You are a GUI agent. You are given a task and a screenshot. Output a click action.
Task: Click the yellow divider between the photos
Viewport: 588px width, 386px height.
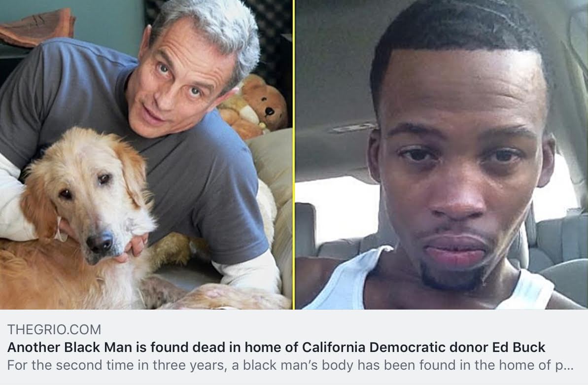294,155
